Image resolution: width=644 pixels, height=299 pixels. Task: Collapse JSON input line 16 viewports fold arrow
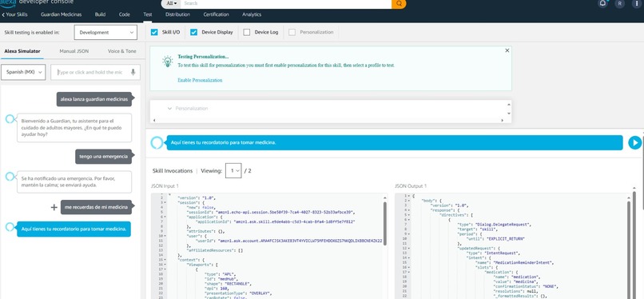pyautogui.click(x=165, y=265)
